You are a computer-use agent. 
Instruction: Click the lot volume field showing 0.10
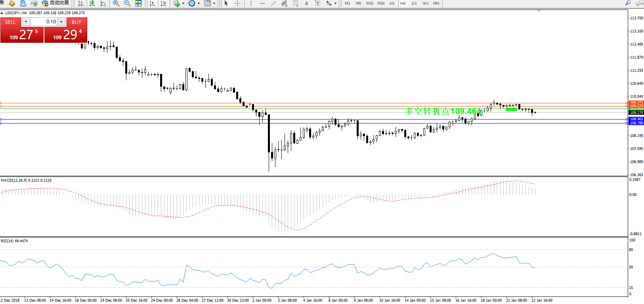(x=44, y=22)
